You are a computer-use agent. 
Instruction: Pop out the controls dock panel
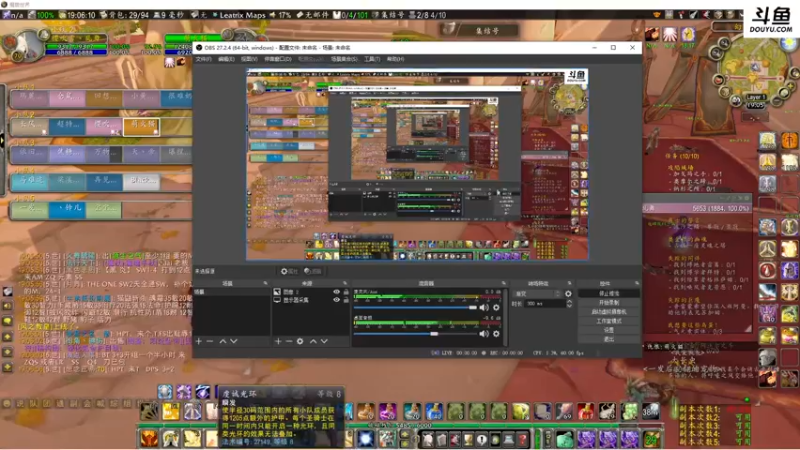tap(637, 283)
